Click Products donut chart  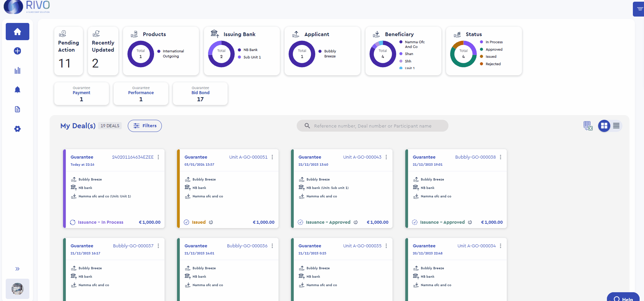coord(141,54)
